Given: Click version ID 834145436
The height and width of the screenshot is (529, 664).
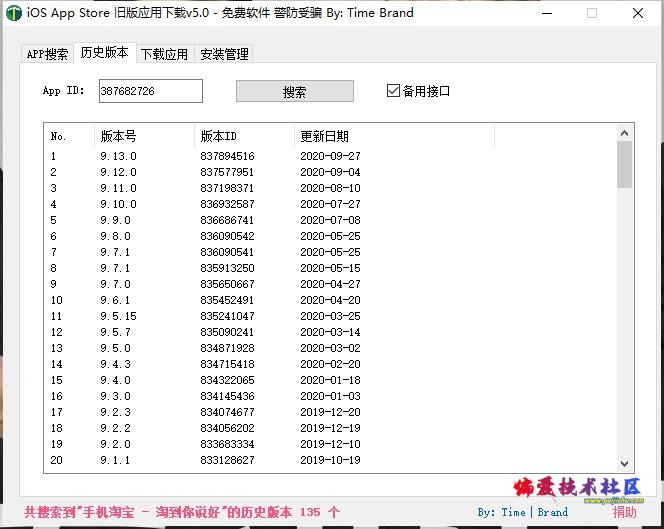Looking at the screenshot, I should [227, 396].
